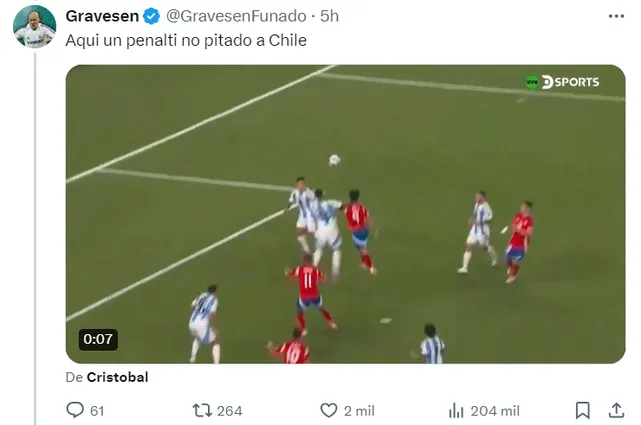Click the repost arrows icon

point(202,410)
